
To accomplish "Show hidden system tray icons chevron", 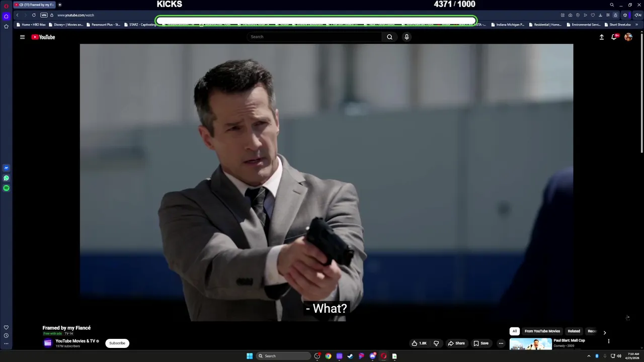I will [x=589, y=356].
